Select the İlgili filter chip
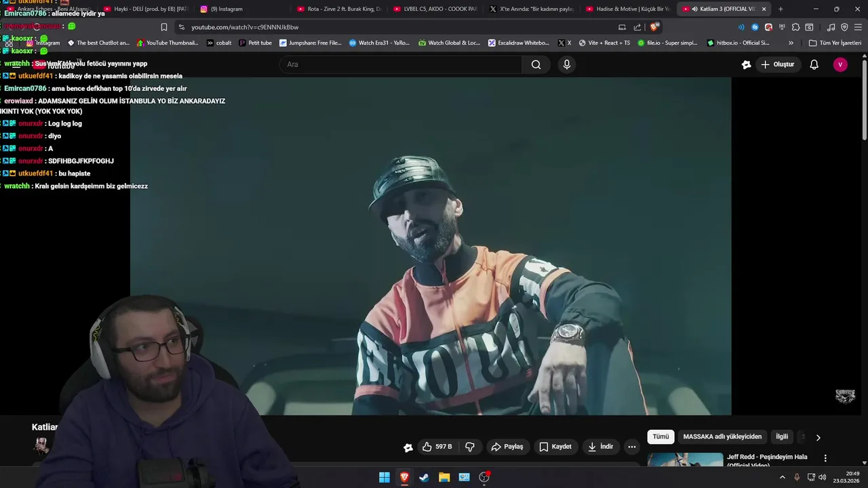 coord(782,436)
